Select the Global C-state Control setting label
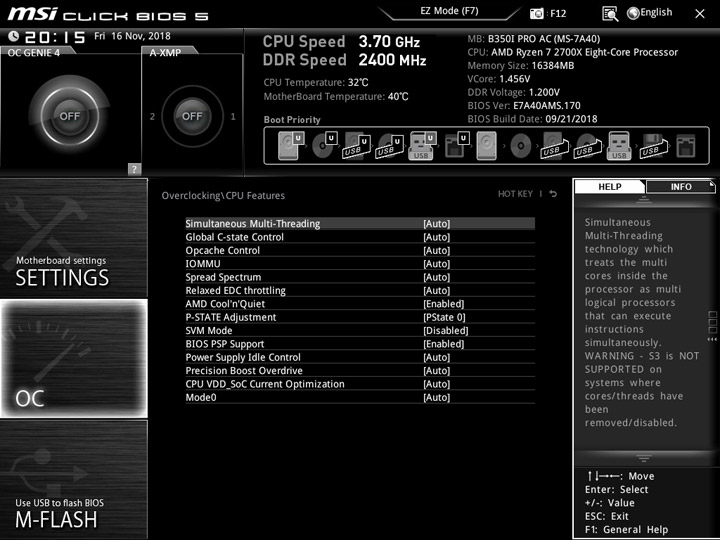This screenshot has height=540, width=720. pos(234,237)
